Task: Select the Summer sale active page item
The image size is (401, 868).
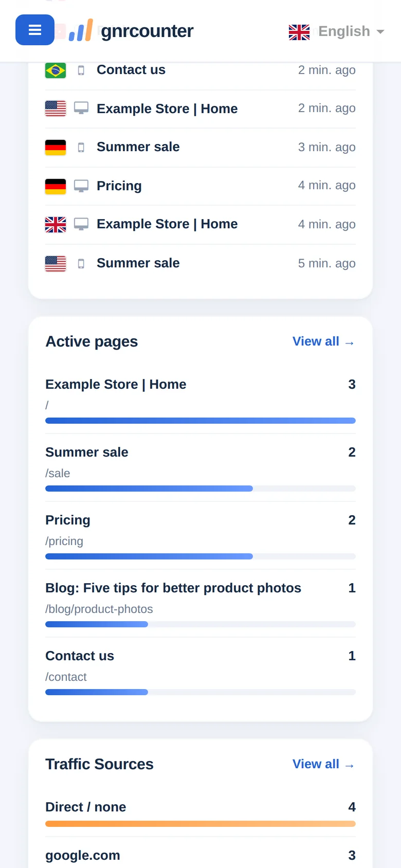Action: (x=200, y=467)
